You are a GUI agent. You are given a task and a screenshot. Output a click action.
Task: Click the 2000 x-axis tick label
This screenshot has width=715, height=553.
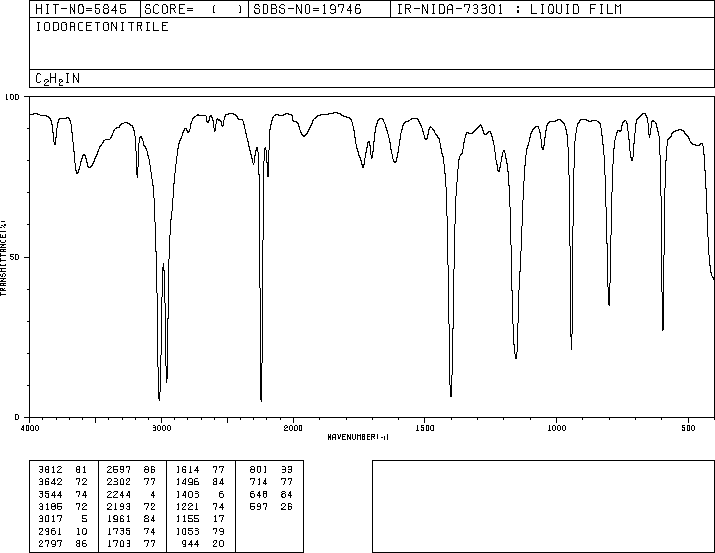[293, 428]
